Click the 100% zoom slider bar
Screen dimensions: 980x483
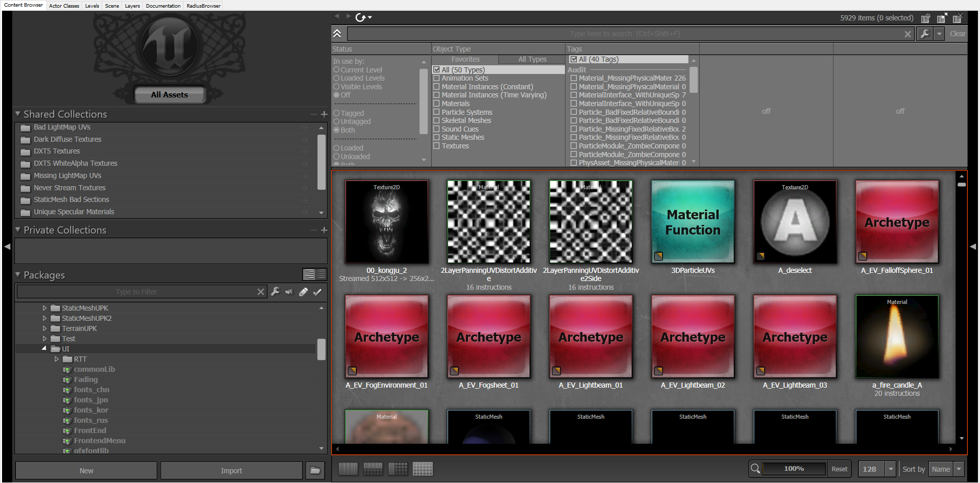point(794,469)
